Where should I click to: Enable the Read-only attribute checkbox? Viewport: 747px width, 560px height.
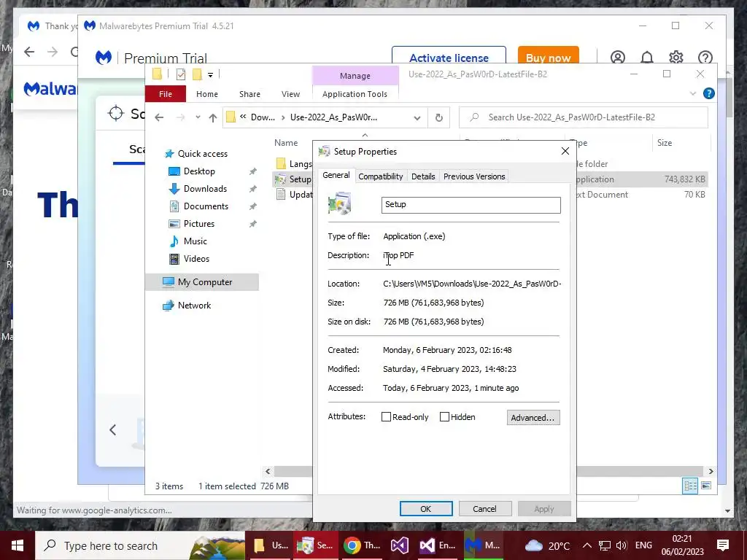(386, 417)
